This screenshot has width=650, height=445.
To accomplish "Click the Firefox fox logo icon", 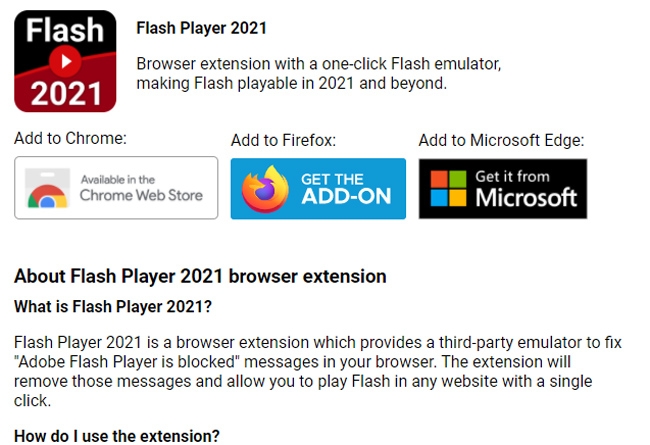I will pos(265,189).
